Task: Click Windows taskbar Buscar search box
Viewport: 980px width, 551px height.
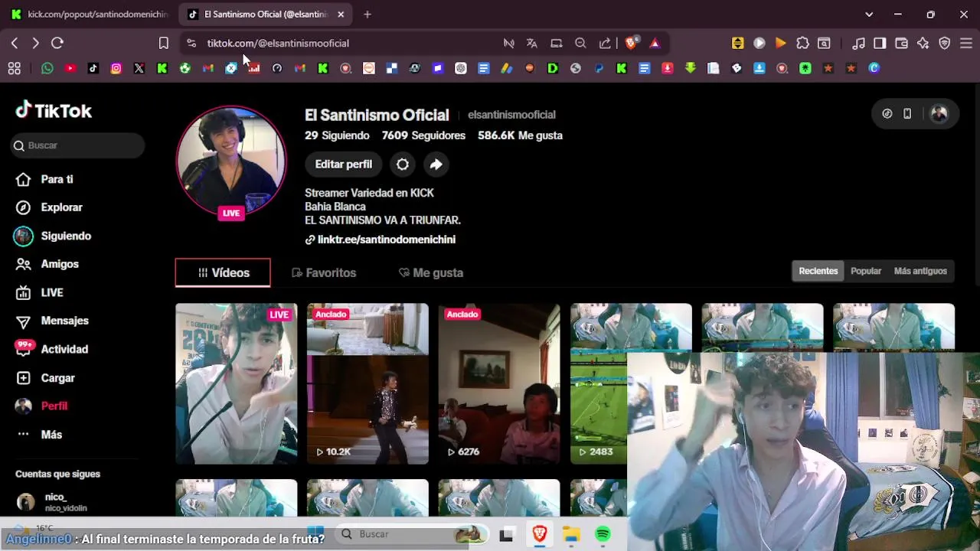Action: [x=411, y=534]
